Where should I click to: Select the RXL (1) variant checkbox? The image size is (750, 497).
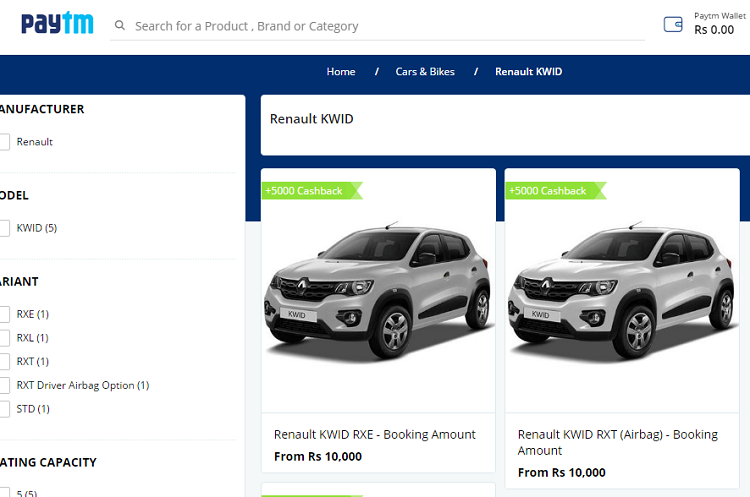[x=4, y=338]
